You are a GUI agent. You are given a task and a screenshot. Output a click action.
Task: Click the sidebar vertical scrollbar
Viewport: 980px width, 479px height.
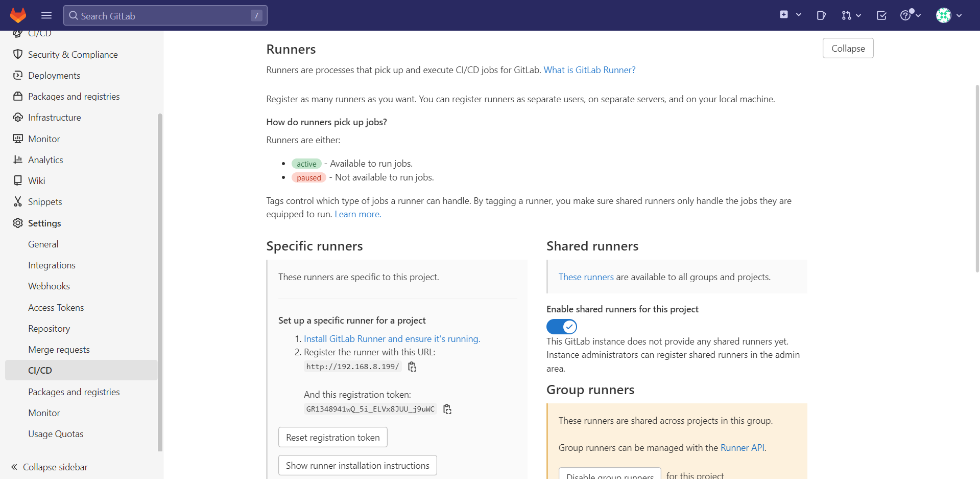click(160, 282)
